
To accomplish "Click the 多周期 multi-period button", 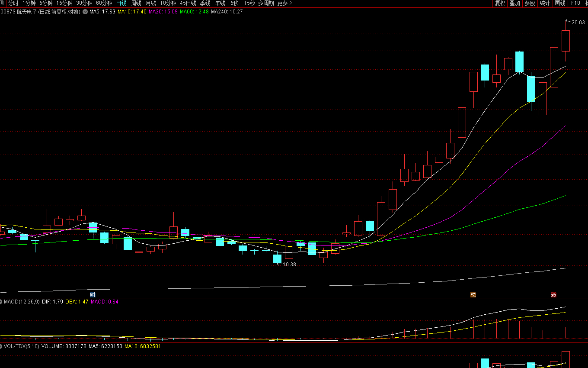I will [266, 3].
